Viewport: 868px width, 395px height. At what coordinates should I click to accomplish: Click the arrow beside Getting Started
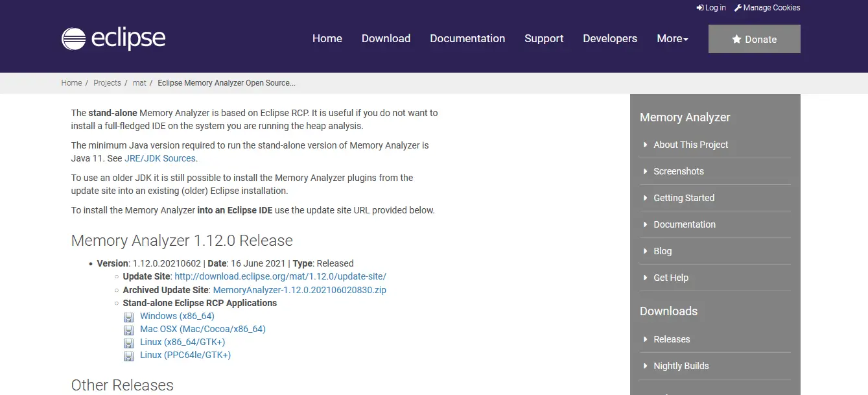tap(646, 198)
